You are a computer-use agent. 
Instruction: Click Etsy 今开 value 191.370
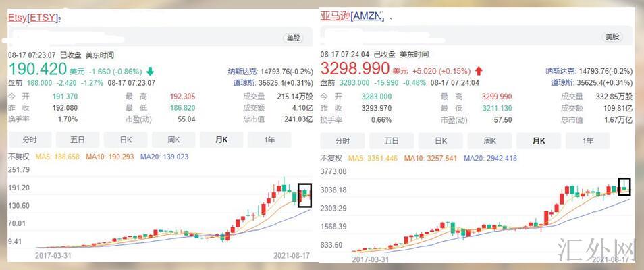point(65,97)
